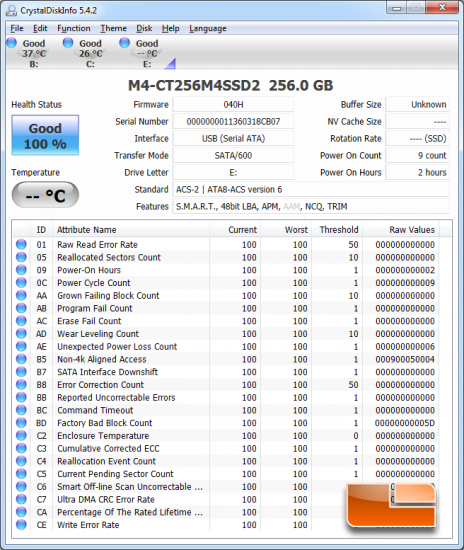
Task: Click the Standard field ACS-2 | ATA8-ACS
Action: (x=311, y=189)
